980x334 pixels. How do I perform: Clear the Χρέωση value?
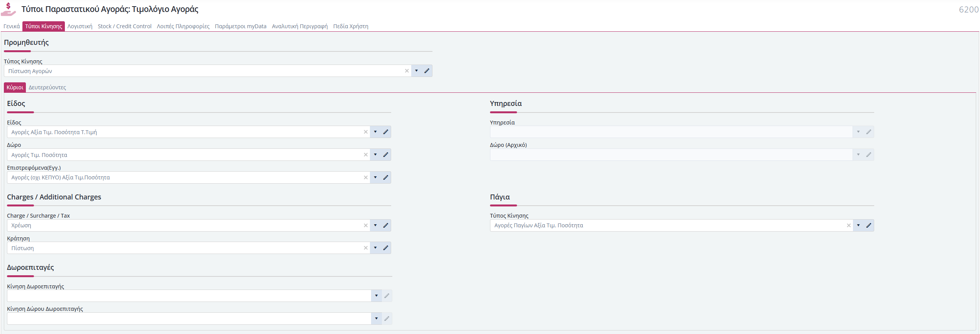[366, 225]
